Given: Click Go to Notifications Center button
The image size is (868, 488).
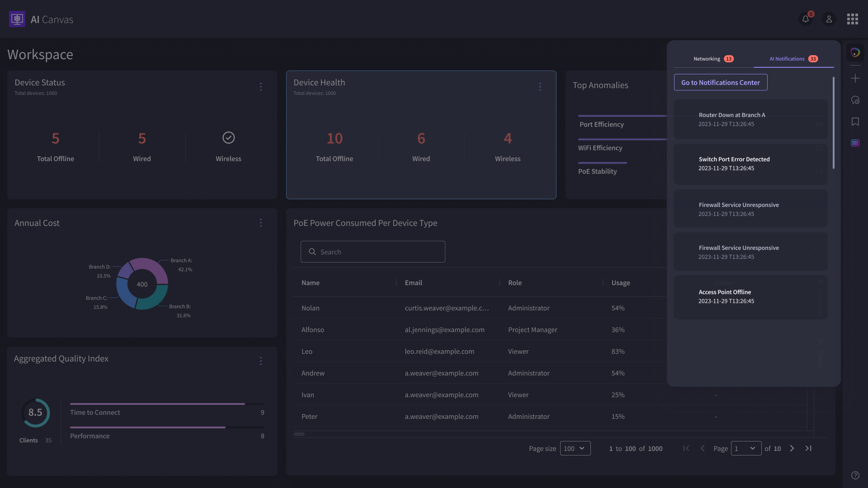Looking at the screenshot, I should pos(721,82).
